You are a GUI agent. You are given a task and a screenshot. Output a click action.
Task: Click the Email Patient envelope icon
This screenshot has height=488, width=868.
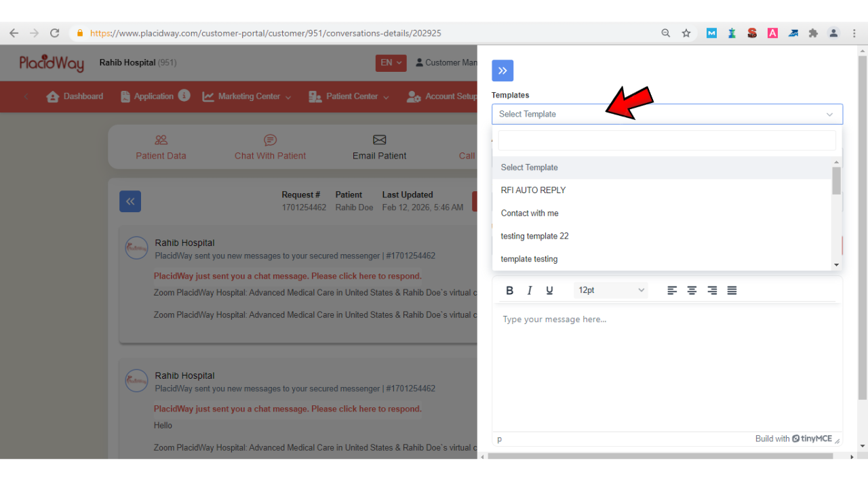point(379,140)
